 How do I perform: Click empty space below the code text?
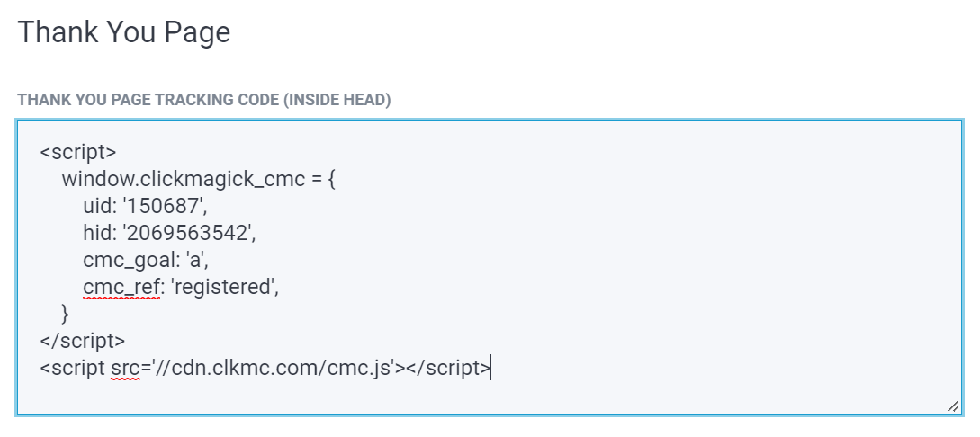point(450,394)
